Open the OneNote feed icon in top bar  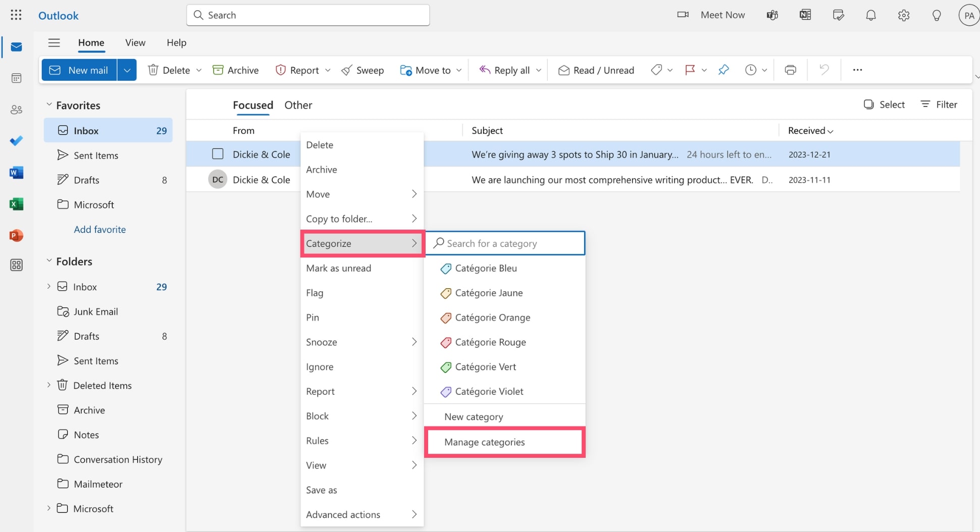click(x=805, y=15)
